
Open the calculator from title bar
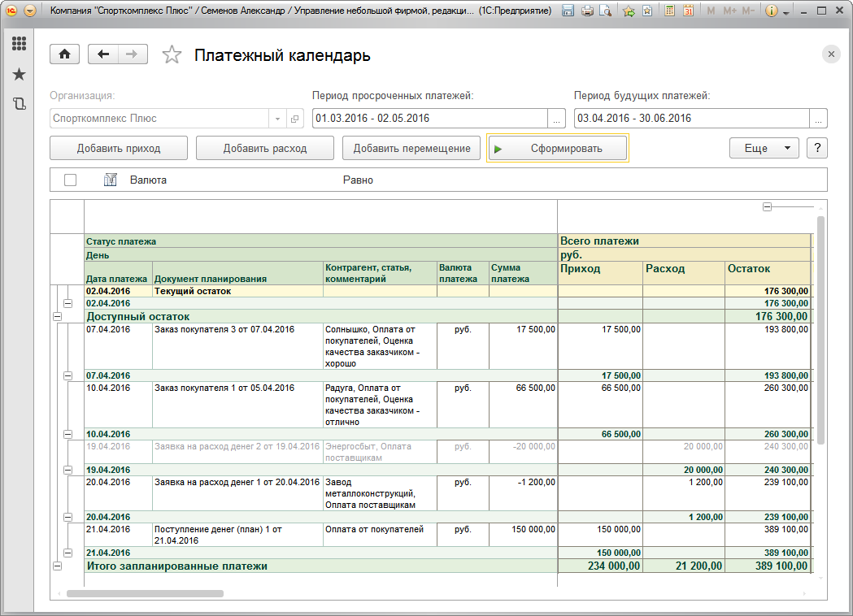tap(669, 11)
